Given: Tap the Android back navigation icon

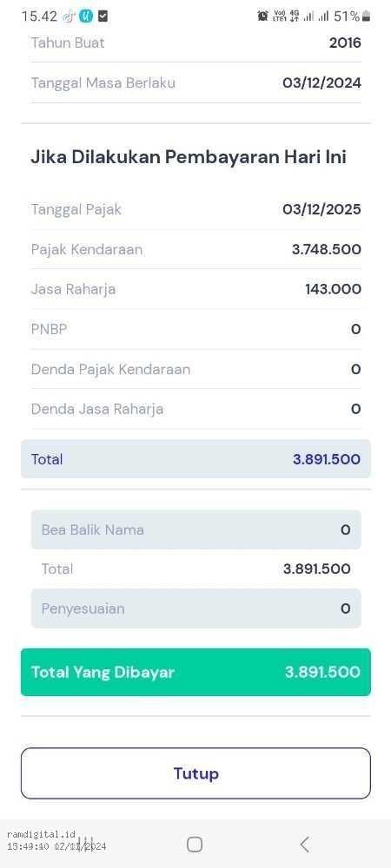Looking at the screenshot, I should pos(304,845).
